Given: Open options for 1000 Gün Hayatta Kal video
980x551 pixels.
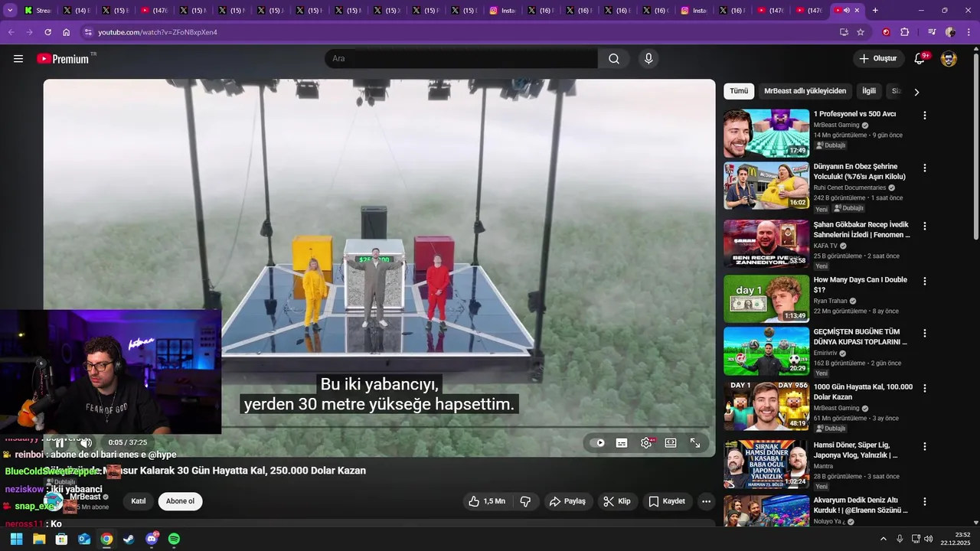Looking at the screenshot, I should click(x=925, y=388).
